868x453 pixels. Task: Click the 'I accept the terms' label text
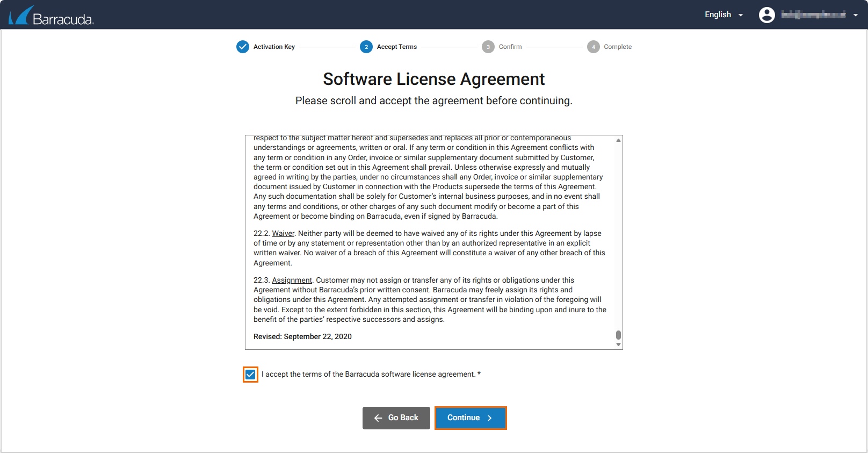tap(371, 374)
